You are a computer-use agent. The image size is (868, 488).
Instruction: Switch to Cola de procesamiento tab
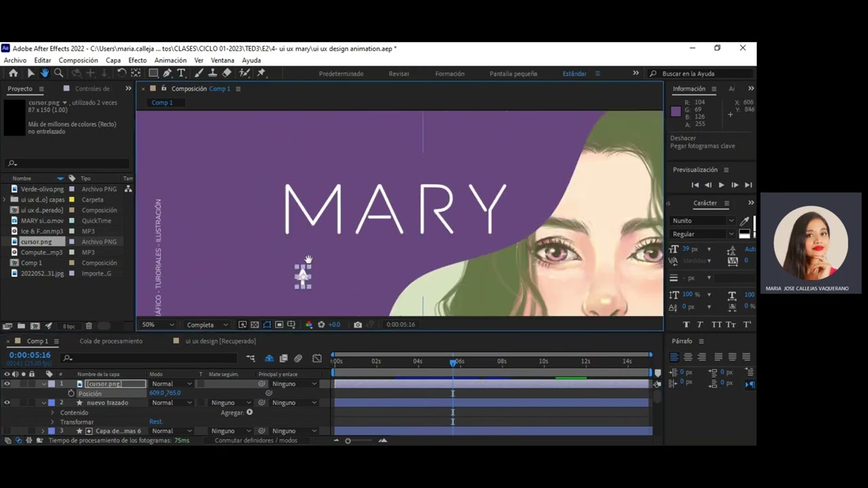[x=111, y=341]
